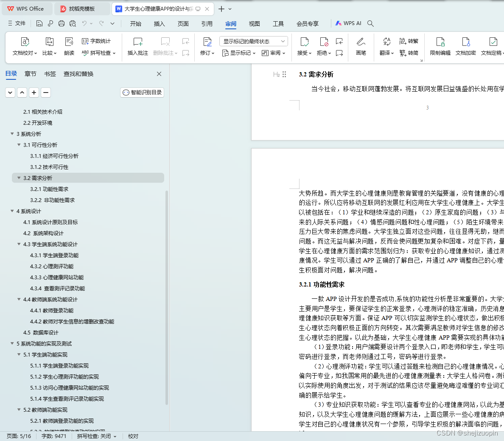Open 字数统计 word count
This screenshot has width=504, height=441.
[96, 41]
